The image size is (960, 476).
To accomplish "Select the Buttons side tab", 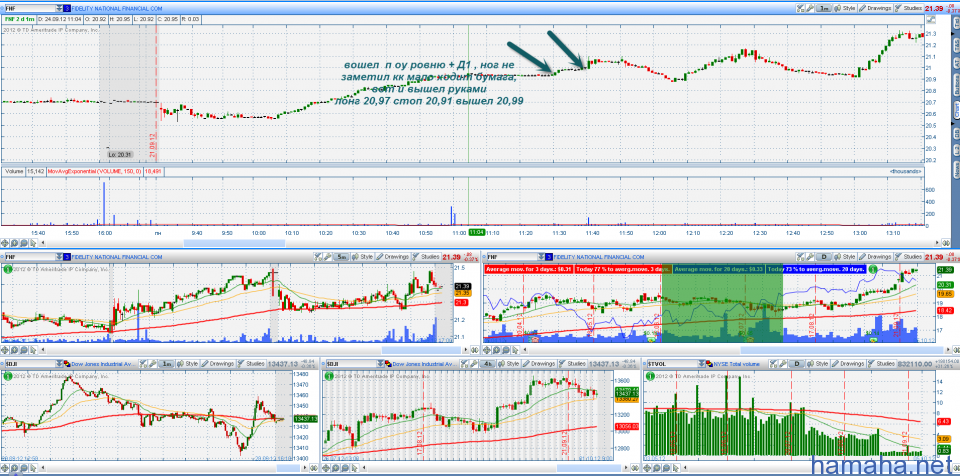I will [x=955, y=86].
